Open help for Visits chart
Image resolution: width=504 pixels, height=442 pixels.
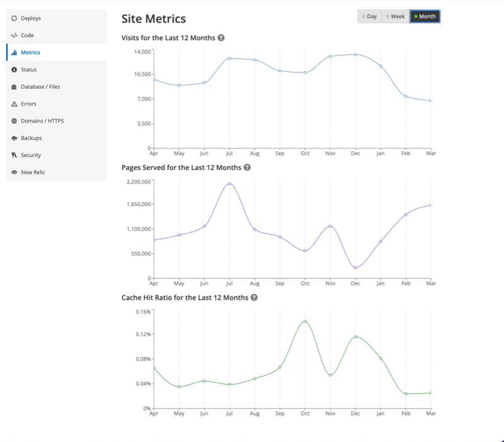pos(220,37)
